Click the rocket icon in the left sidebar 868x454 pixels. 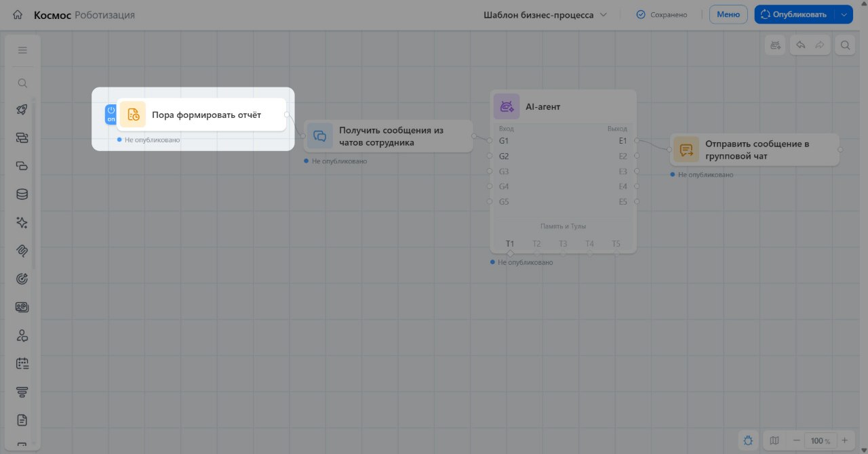point(22,110)
